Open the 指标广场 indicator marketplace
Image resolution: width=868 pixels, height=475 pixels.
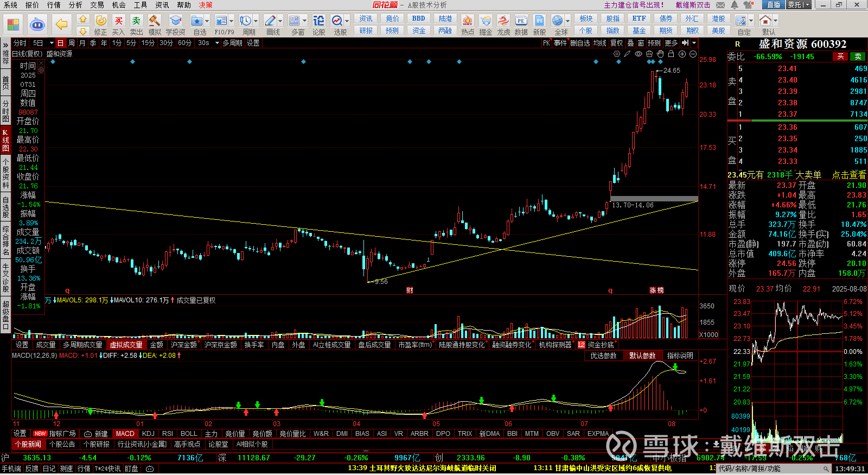62,434
